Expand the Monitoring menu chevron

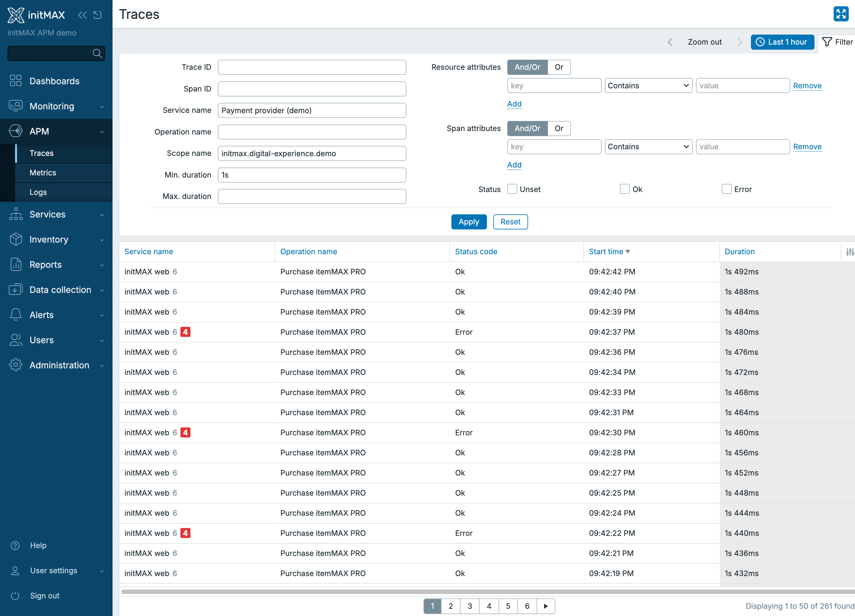tap(102, 107)
